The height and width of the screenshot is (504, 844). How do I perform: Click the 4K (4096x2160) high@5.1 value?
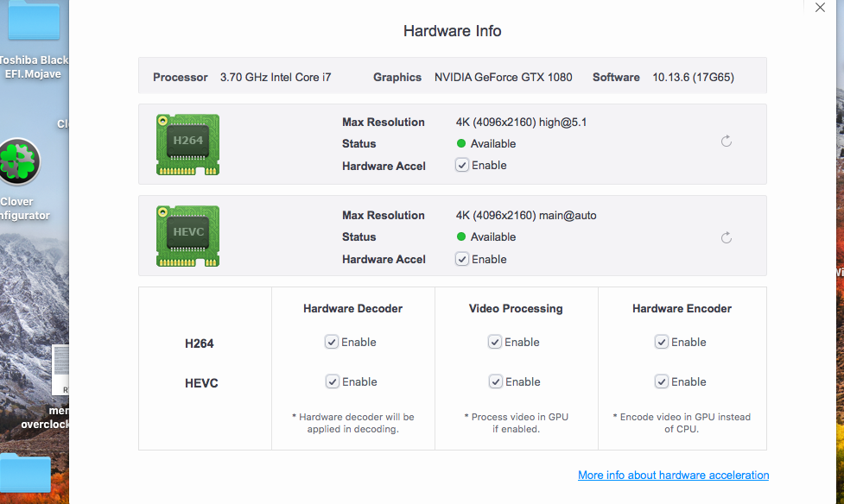(x=521, y=122)
